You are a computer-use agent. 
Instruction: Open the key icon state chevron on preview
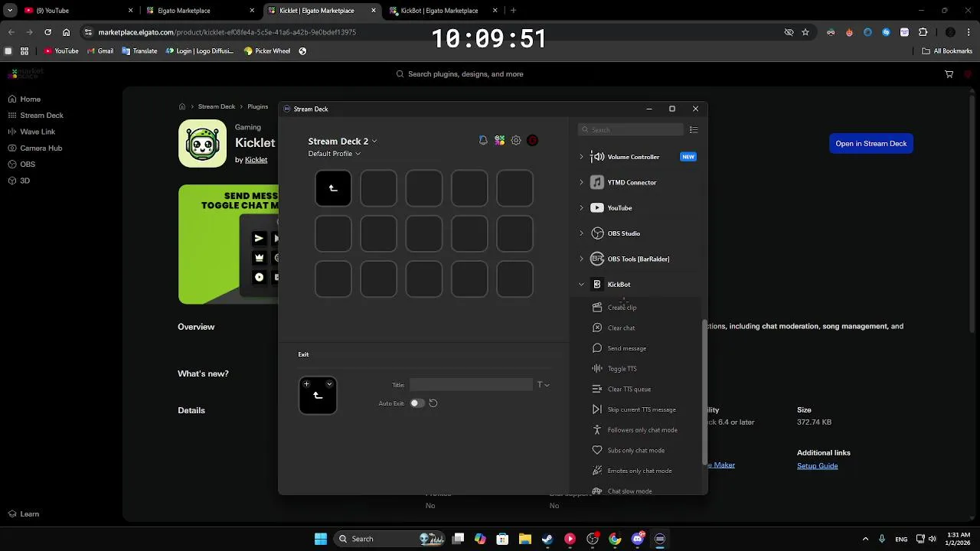(329, 384)
